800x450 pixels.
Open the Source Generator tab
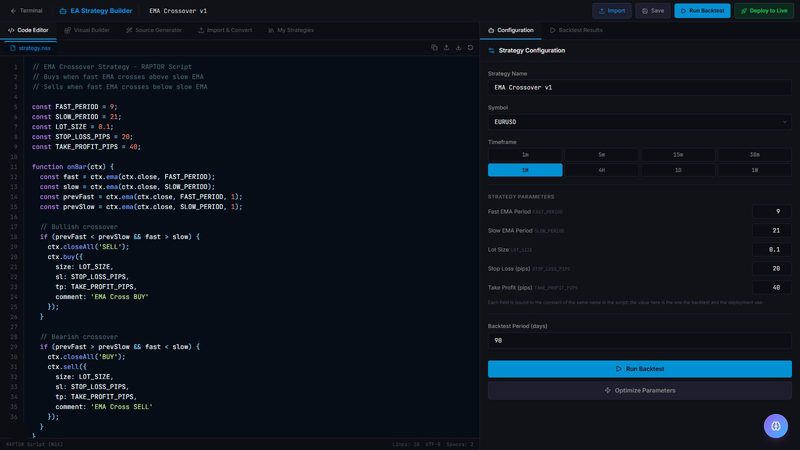(x=154, y=30)
